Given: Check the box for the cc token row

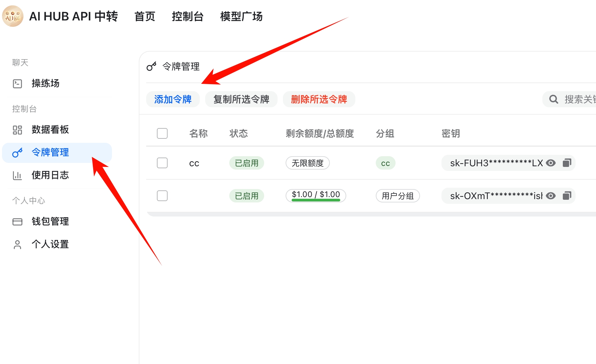Looking at the screenshot, I should pyautogui.click(x=162, y=163).
